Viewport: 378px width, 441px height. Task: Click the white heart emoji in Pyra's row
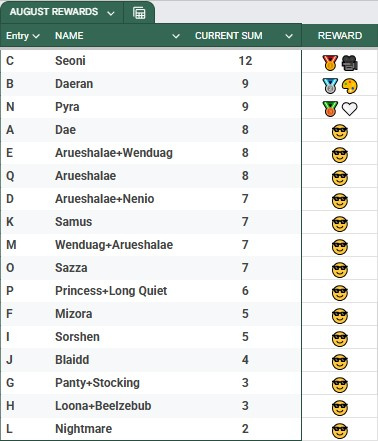point(350,109)
